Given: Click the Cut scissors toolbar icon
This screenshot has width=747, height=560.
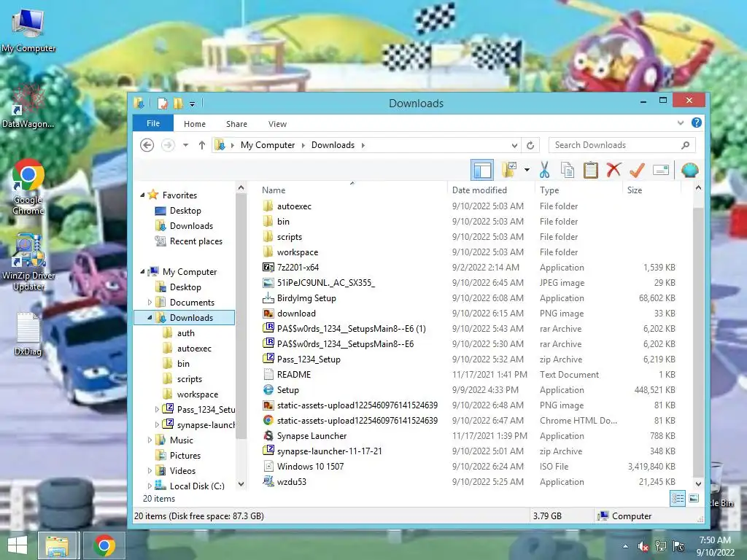Looking at the screenshot, I should (x=544, y=170).
